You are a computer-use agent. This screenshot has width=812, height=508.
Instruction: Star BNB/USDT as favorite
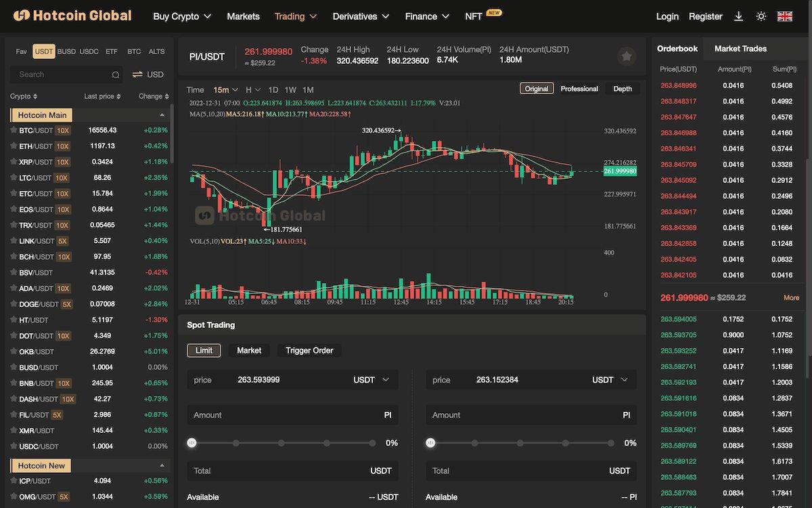[x=13, y=383]
